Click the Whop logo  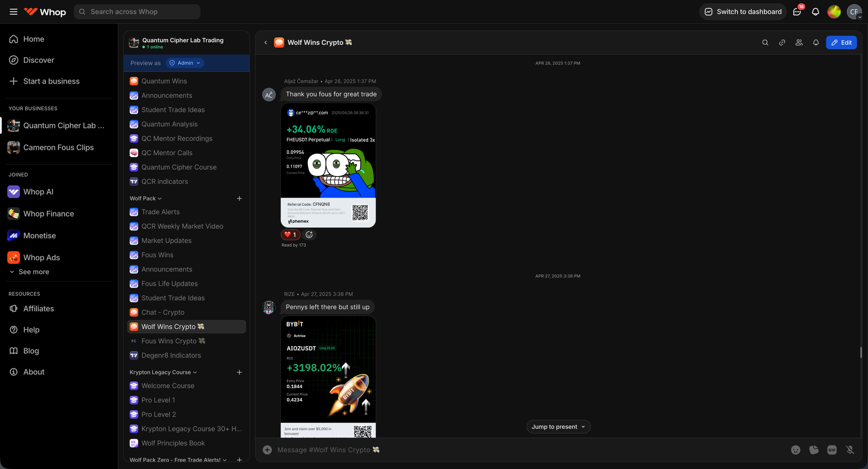45,12
